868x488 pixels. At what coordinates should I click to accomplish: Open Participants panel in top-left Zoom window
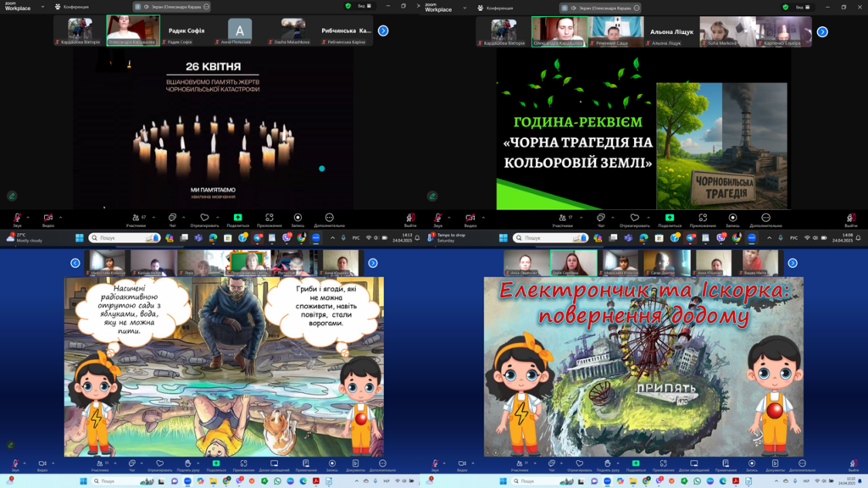136,219
